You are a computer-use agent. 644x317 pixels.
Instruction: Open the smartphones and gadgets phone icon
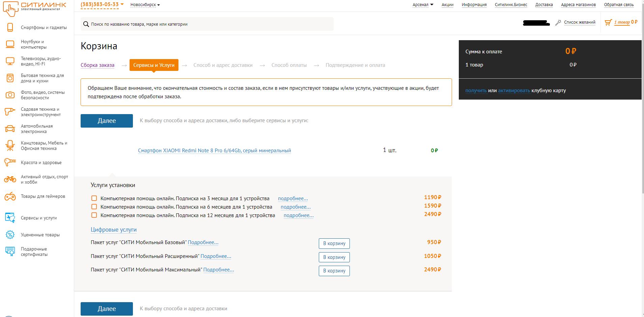click(10, 27)
